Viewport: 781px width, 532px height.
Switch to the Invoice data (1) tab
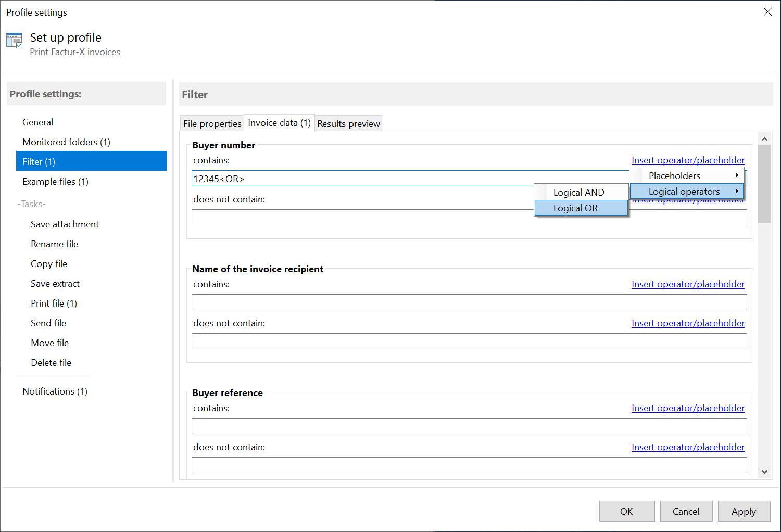pyautogui.click(x=279, y=123)
